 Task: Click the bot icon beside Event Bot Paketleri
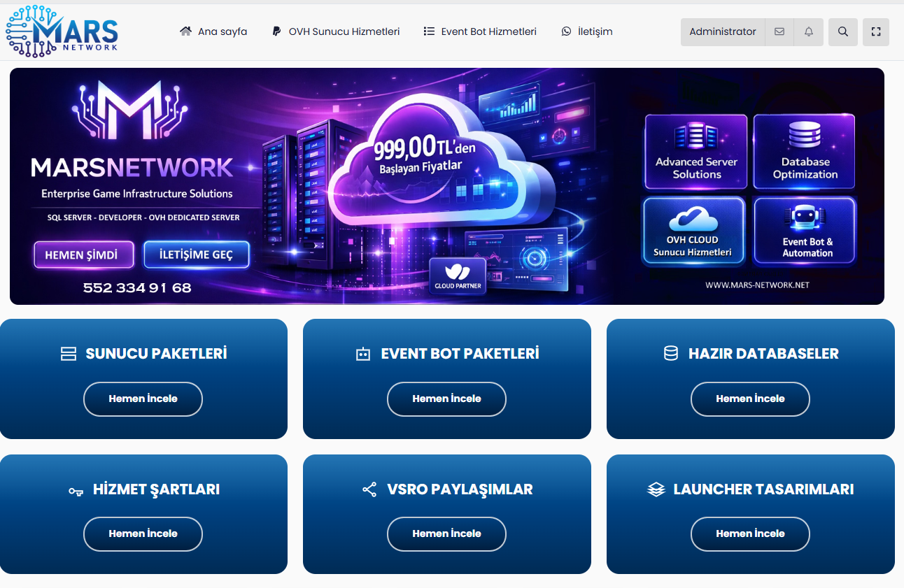point(362,354)
